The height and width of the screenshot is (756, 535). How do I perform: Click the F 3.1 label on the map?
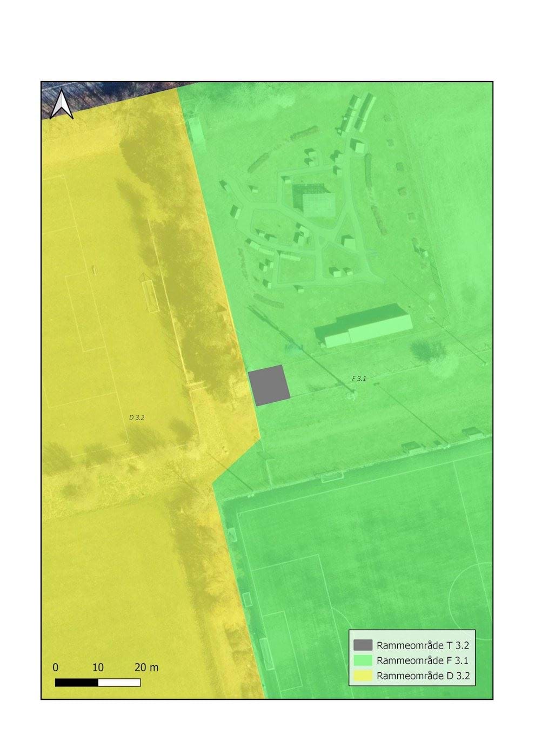[360, 379]
